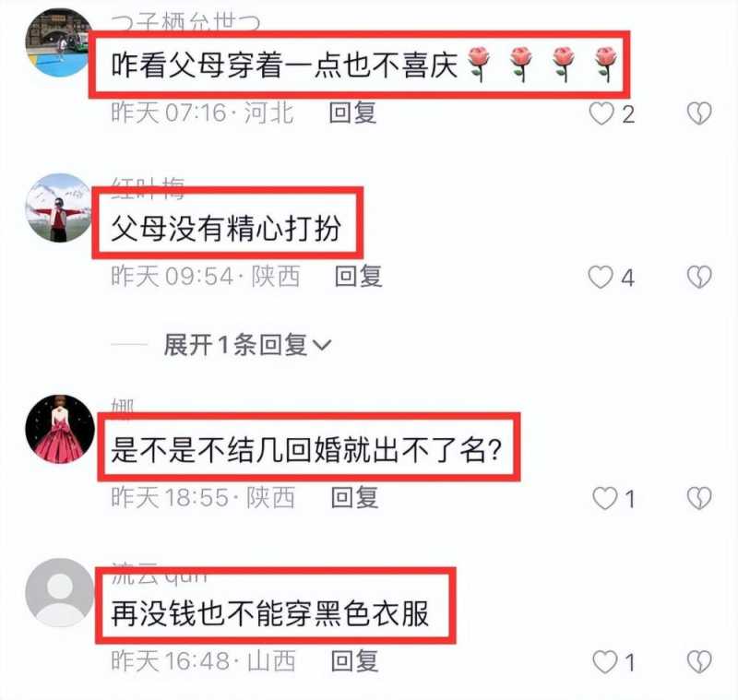Image resolution: width=738 pixels, height=700 pixels.
Task: Expand 展开1条回复 replies
Action: click(247, 345)
